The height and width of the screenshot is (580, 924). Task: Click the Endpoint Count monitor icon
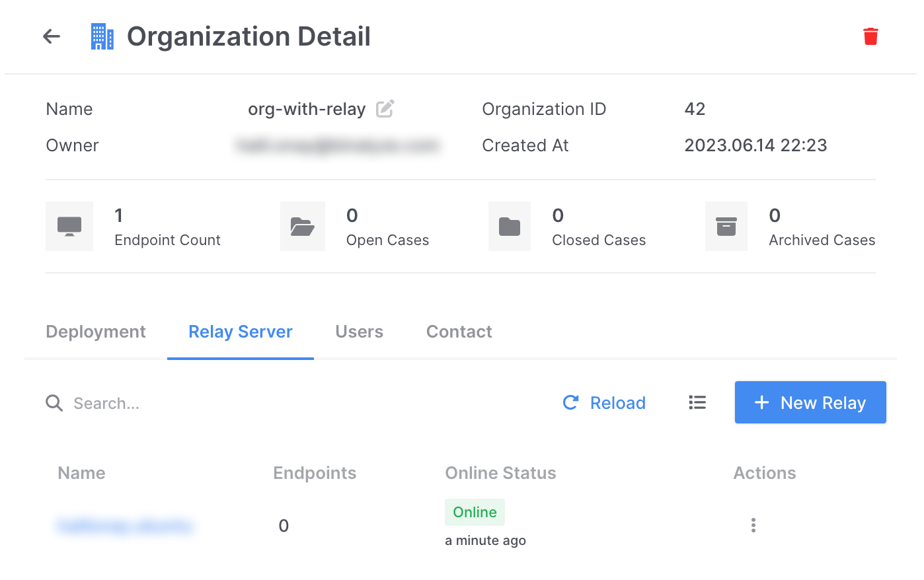point(69,227)
